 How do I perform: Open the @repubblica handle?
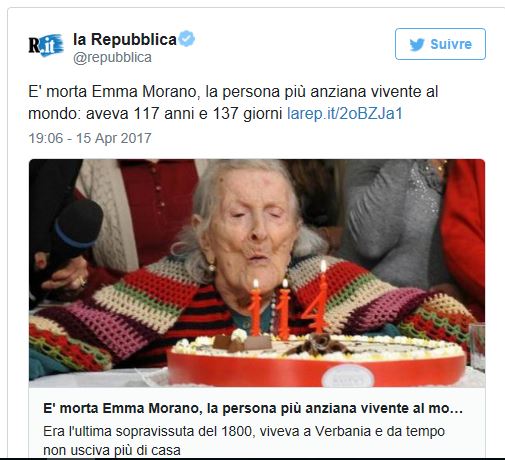(x=112, y=57)
